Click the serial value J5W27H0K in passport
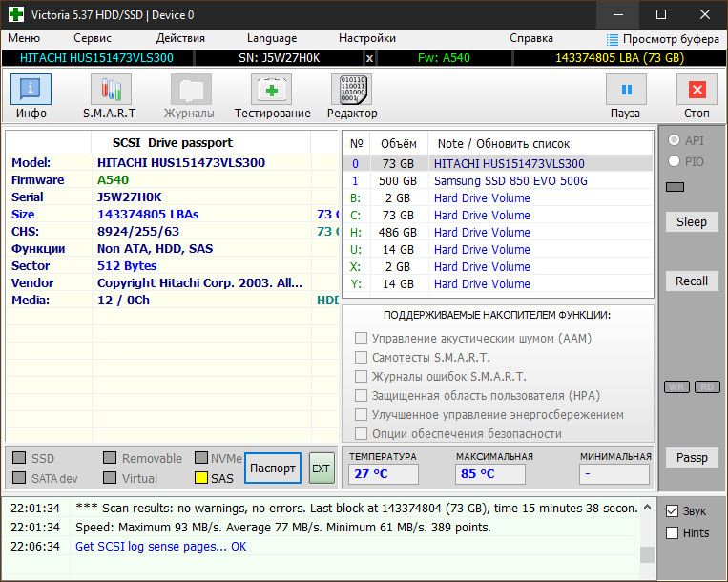The width and height of the screenshot is (728, 582). (x=129, y=197)
